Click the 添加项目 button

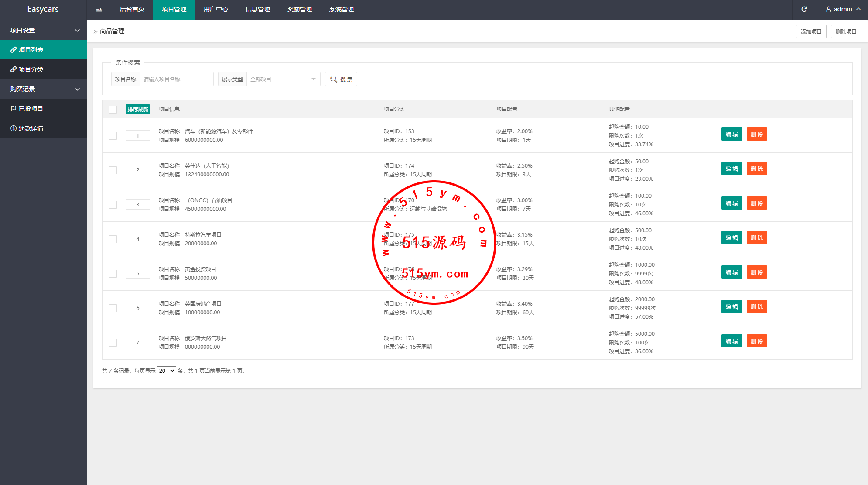tap(811, 31)
